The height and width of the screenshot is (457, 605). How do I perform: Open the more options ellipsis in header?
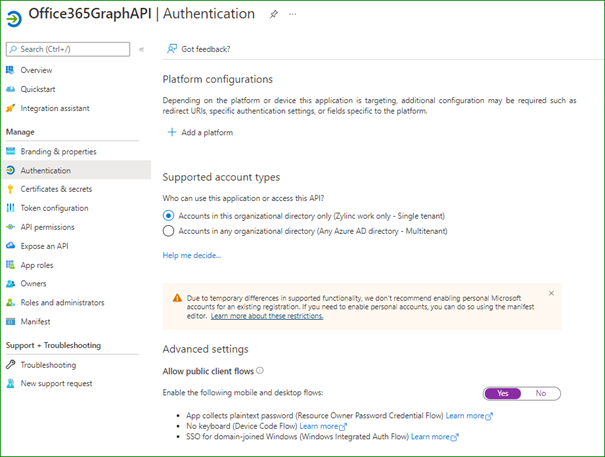pyautogui.click(x=293, y=14)
